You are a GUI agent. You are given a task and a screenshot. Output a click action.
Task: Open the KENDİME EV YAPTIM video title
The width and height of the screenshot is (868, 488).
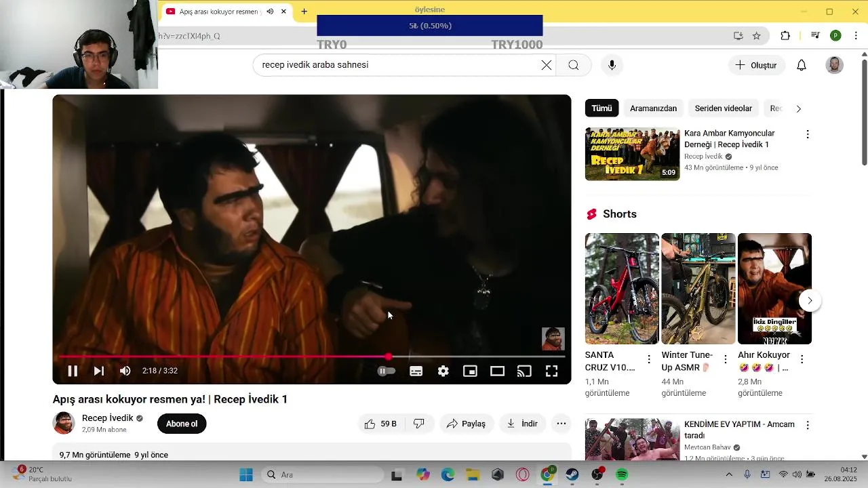(739, 430)
